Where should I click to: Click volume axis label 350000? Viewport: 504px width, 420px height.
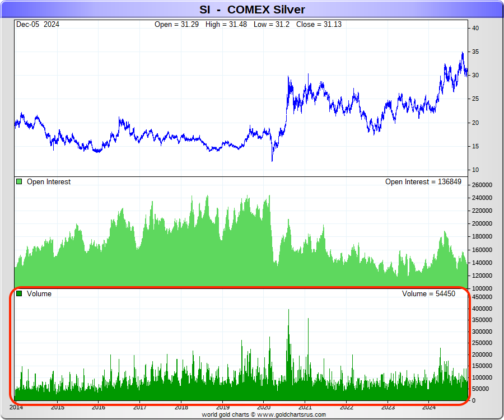[x=482, y=320]
